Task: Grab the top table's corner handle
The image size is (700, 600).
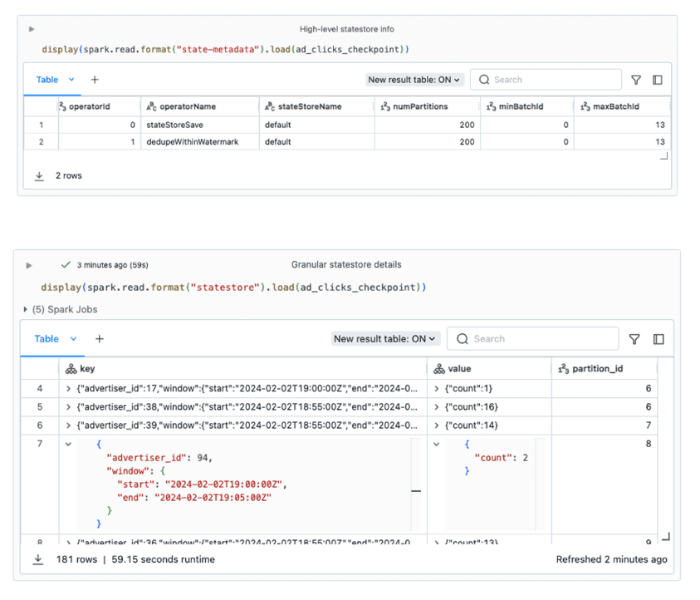Action: pyautogui.click(x=663, y=156)
